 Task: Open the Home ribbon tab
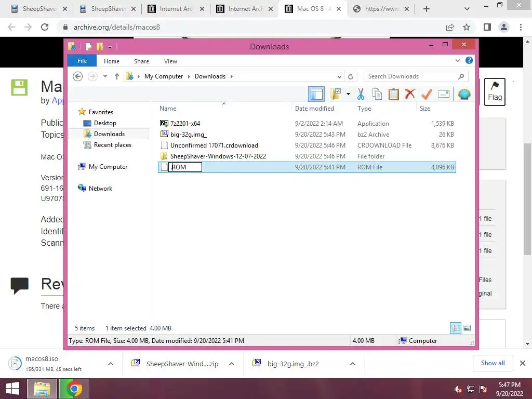click(x=112, y=61)
